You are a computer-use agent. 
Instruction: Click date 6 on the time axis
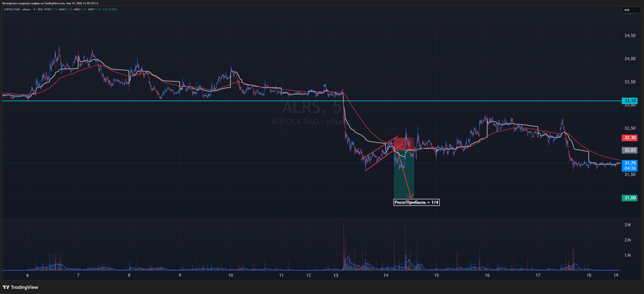coord(27,275)
